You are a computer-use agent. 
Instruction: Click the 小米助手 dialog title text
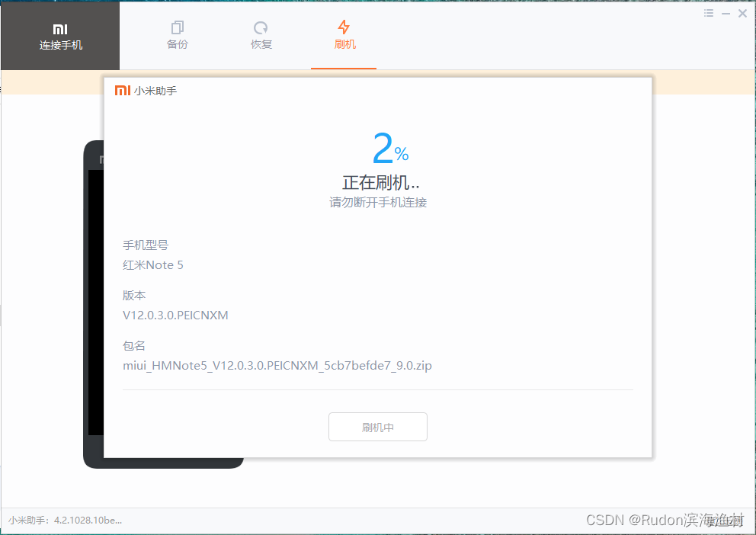pyautogui.click(x=155, y=91)
